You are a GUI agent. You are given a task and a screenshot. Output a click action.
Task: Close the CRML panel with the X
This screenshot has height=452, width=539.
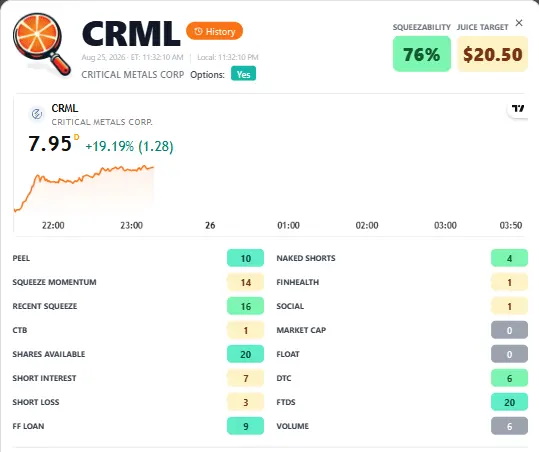click(519, 23)
